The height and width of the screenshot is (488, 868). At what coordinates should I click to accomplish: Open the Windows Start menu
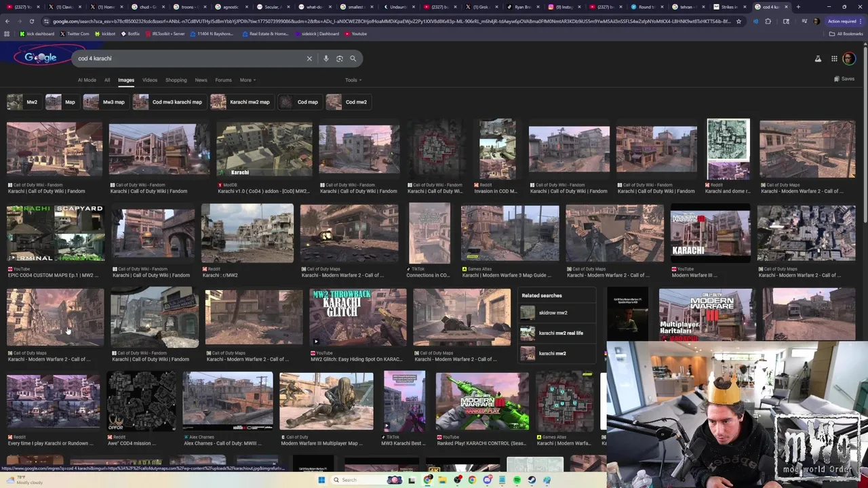[x=321, y=480]
